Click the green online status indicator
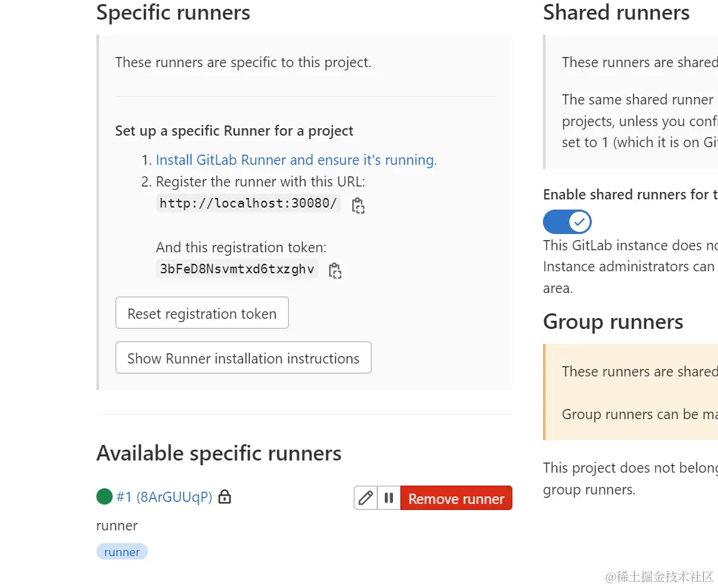This screenshot has width=718, height=588. tap(105, 496)
